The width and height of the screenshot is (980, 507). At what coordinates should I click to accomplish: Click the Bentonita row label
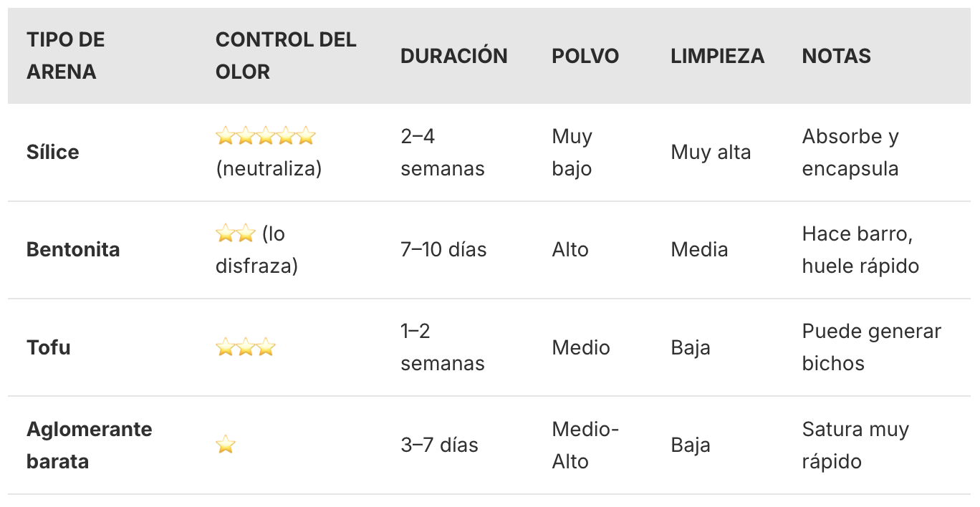coord(73,250)
